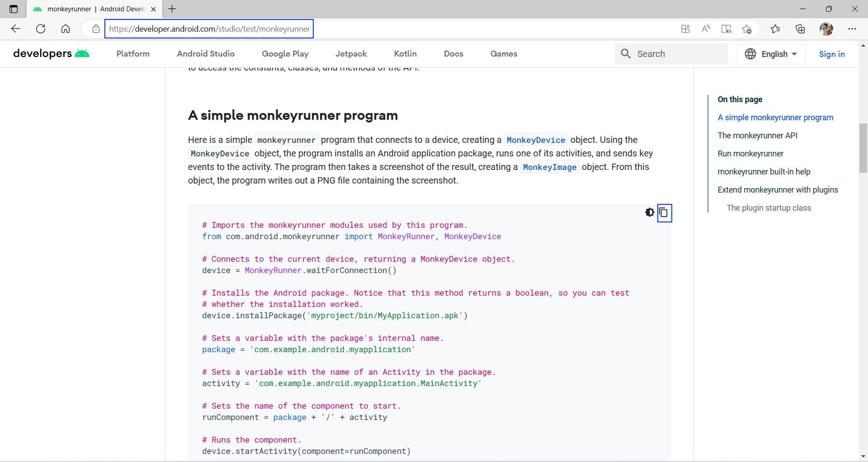
Task: Click the "package = 'com.example.android.myapplication'" line
Action: pos(308,349)
